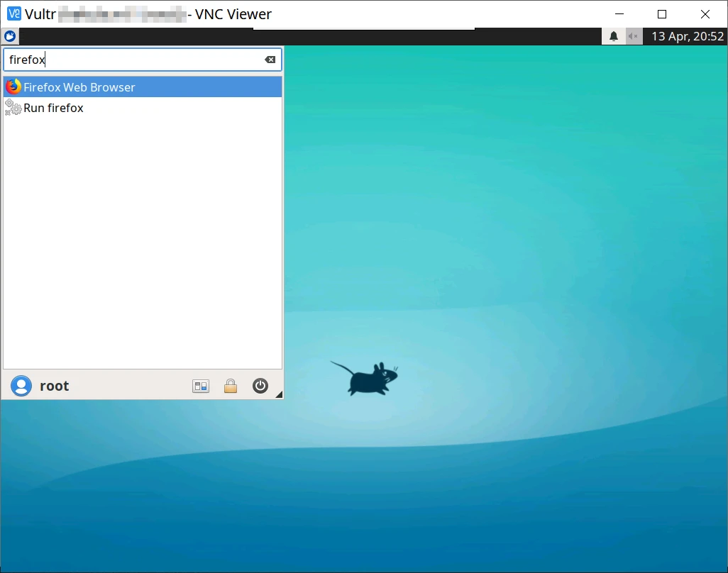
Task: Select the Run firefox command entry
Action: coord(143,108)
